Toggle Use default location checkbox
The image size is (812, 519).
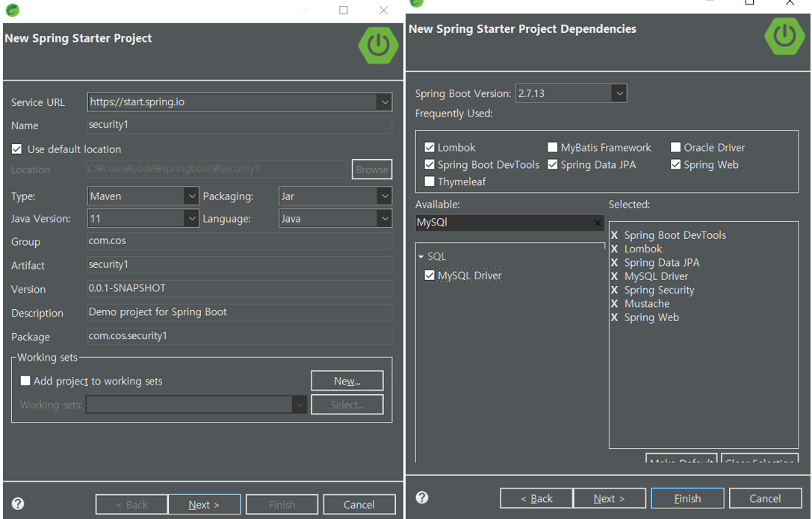[16, 149]
